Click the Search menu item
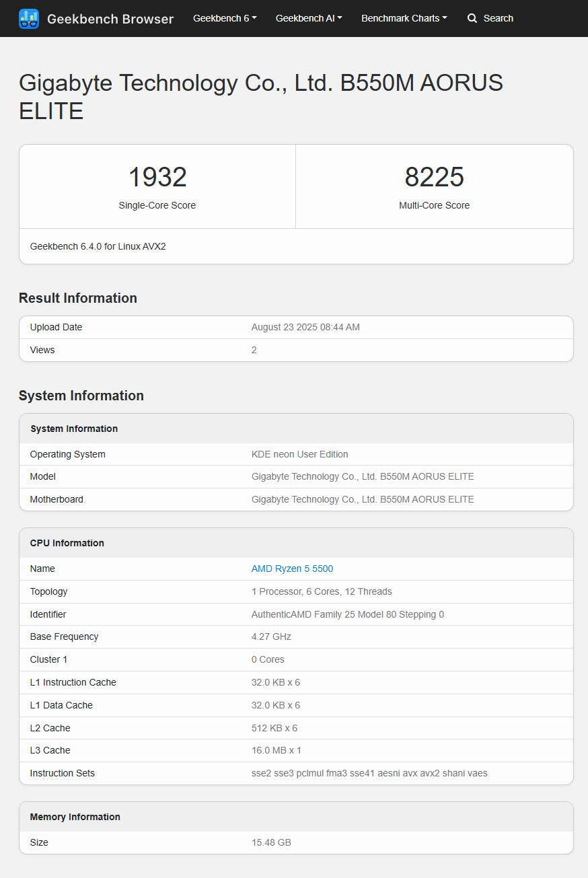The width and height of the screenshot is (588, 878). point(497,18)
